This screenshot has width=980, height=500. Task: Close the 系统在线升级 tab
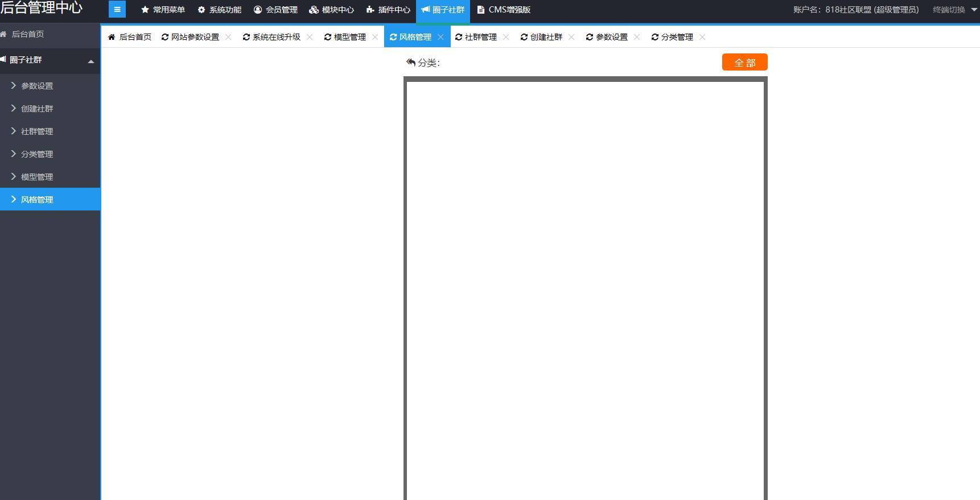click(x=310, y=37)
